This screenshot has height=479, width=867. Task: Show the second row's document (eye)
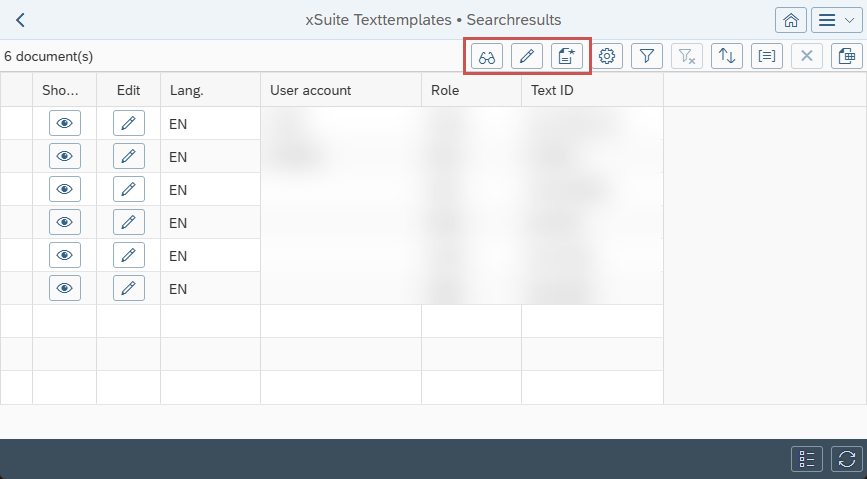pos(65,157)
